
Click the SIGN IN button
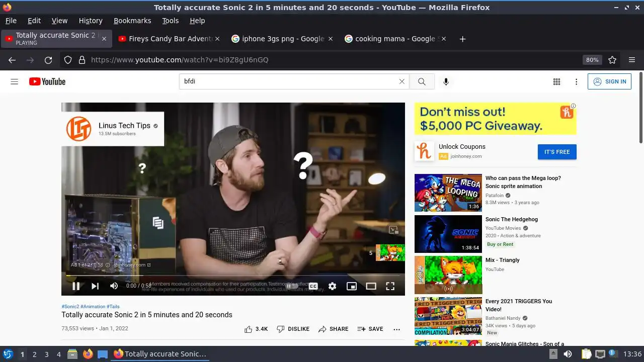(x=609, y=81)
